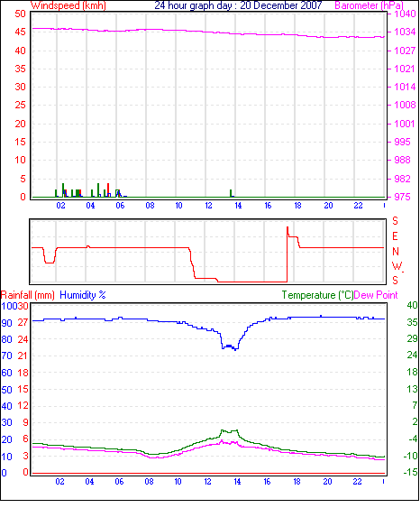The width and height of the screenshot is (420, 508).
Task: Click the Barometer (hPa) axis label
Action: [x=369, y=5]
